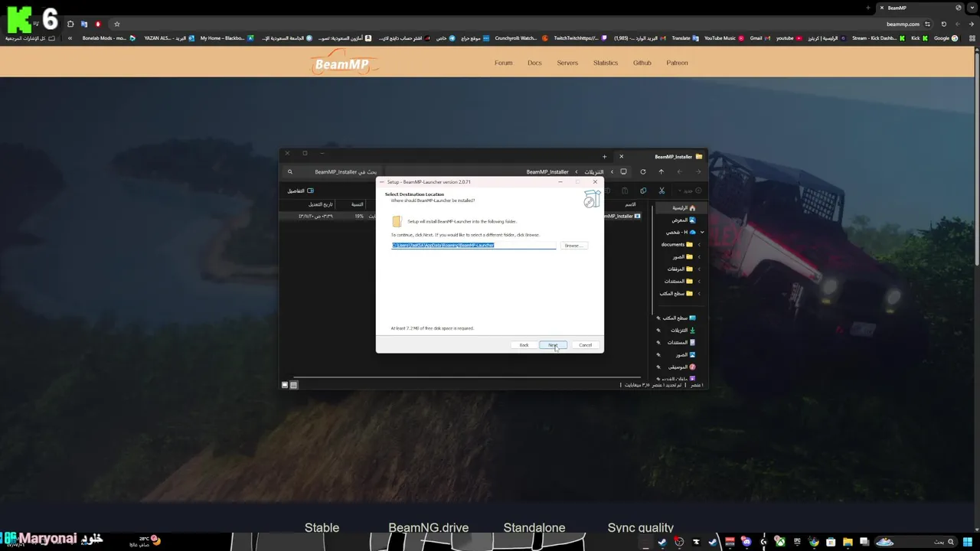
Task: Open Discord from taskbar
Action: tap(746, 543)
